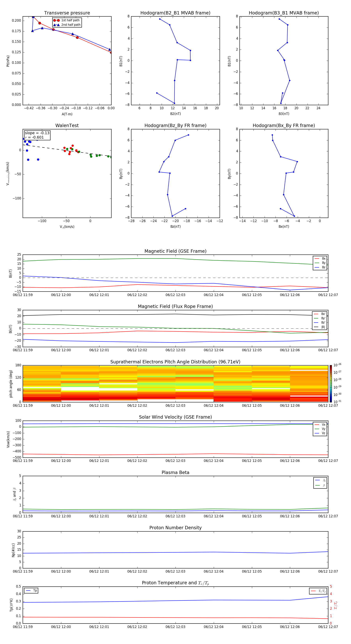Click the Bx legend entry in GSE magnetic field plot
Image resolution: width=351 pixels, height=644 pixels.
point(320,259)
